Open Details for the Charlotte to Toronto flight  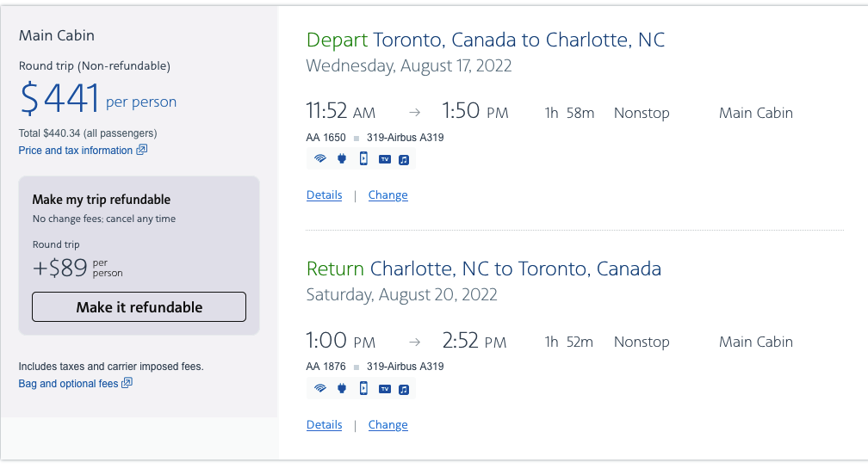(x=324, y=425)
